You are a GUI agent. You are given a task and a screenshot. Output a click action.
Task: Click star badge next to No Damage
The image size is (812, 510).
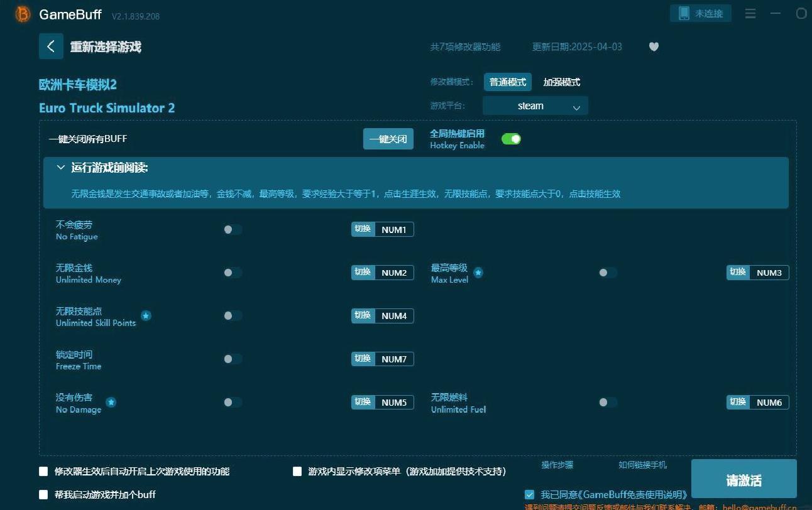(111, 402)
